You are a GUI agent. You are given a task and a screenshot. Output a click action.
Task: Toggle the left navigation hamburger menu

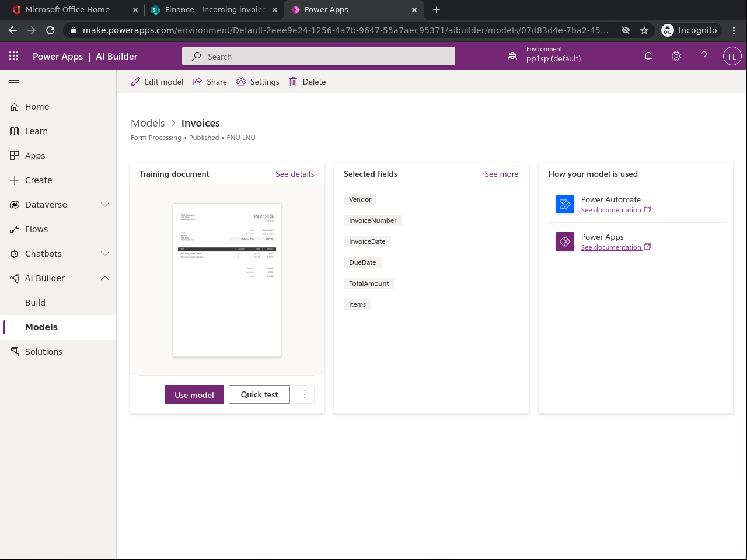14,82
